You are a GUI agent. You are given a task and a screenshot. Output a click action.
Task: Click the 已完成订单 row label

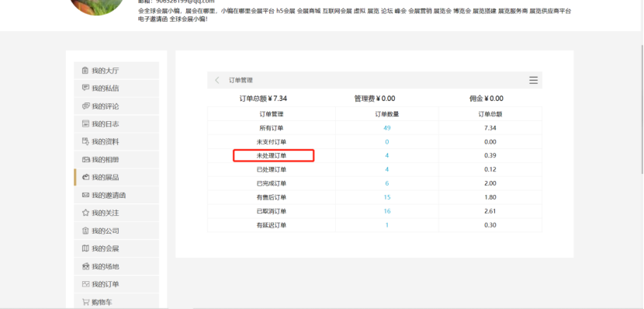point(272,183)
